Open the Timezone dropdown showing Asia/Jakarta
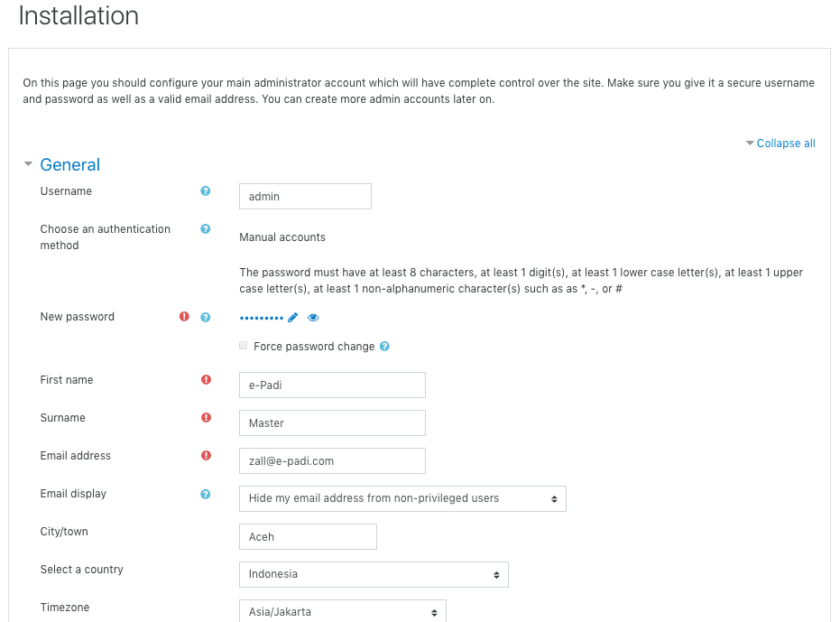Image resolution: width=840 pixels, height=622 pixels. (342, 611)
